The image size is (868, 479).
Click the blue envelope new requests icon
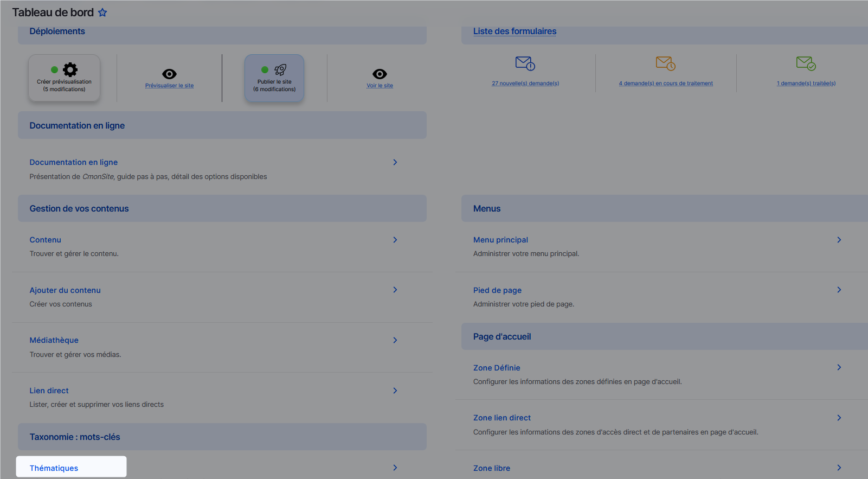(x=525, y=63)
